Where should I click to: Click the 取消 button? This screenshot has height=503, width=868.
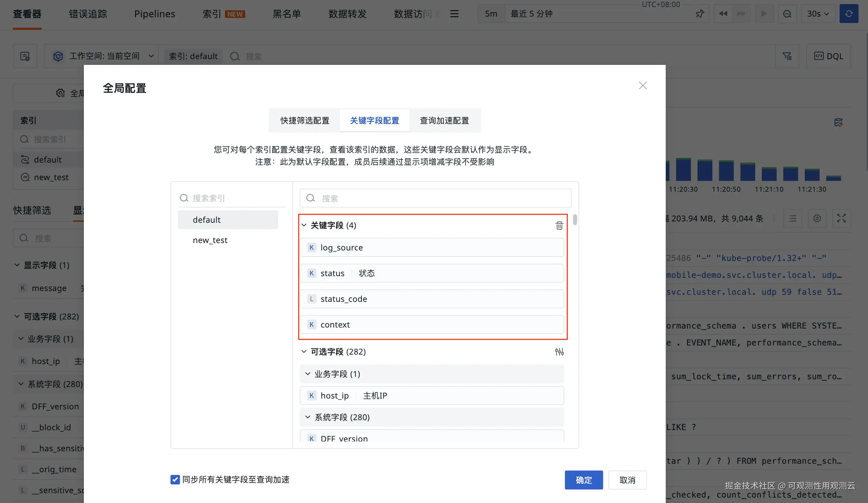pos(627,480)
